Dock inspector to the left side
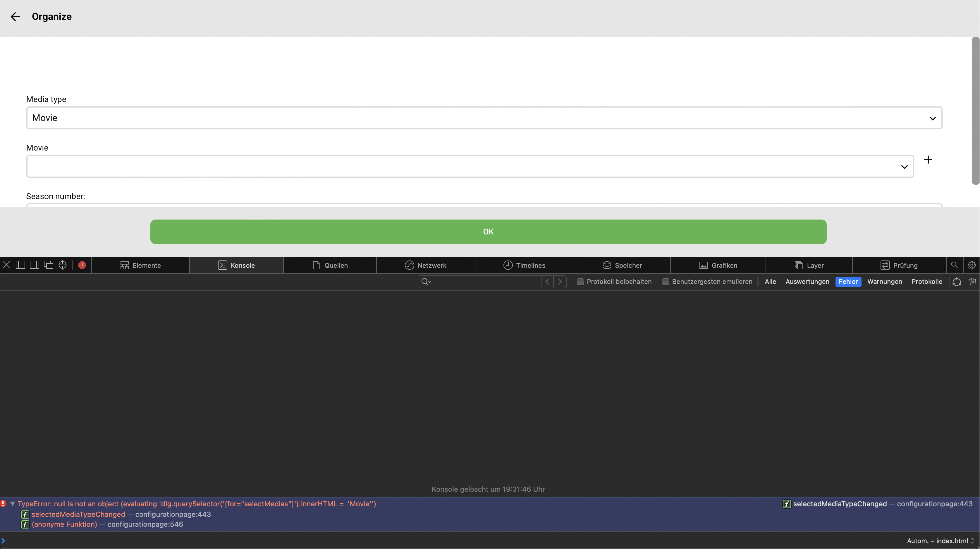The image size is (980, 549). [x=20, y=265]
